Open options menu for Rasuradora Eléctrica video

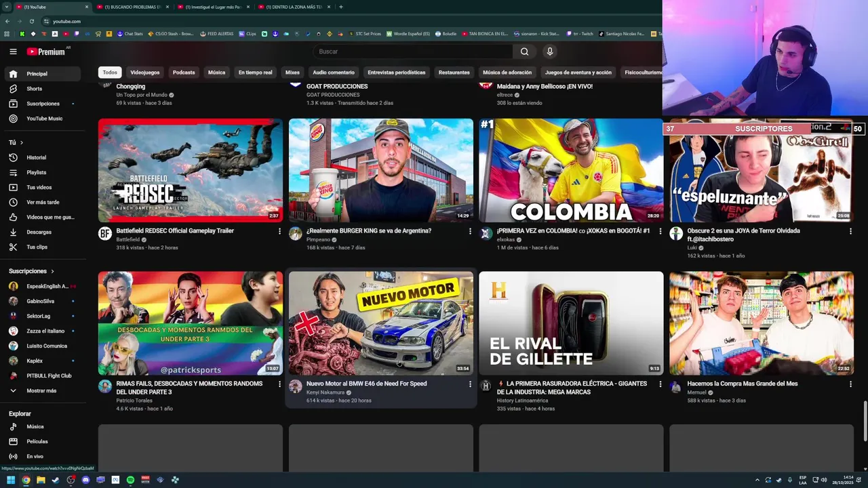pos(660,384)
